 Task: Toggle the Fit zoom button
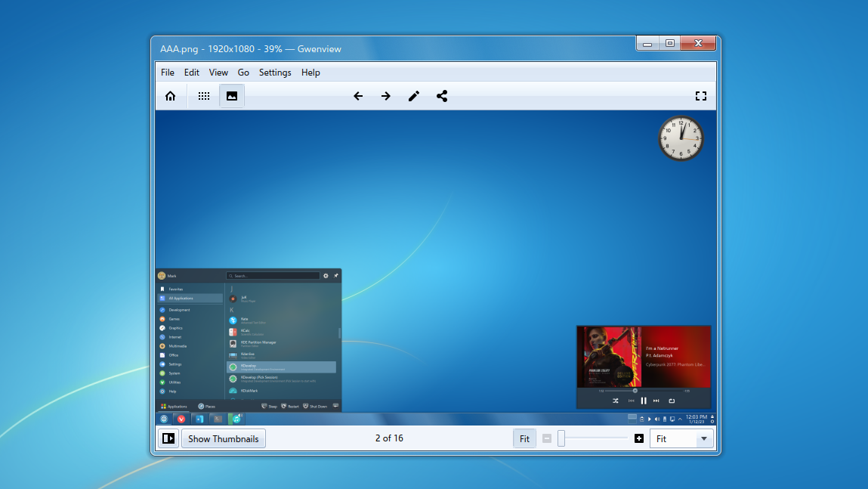[524, 438]
